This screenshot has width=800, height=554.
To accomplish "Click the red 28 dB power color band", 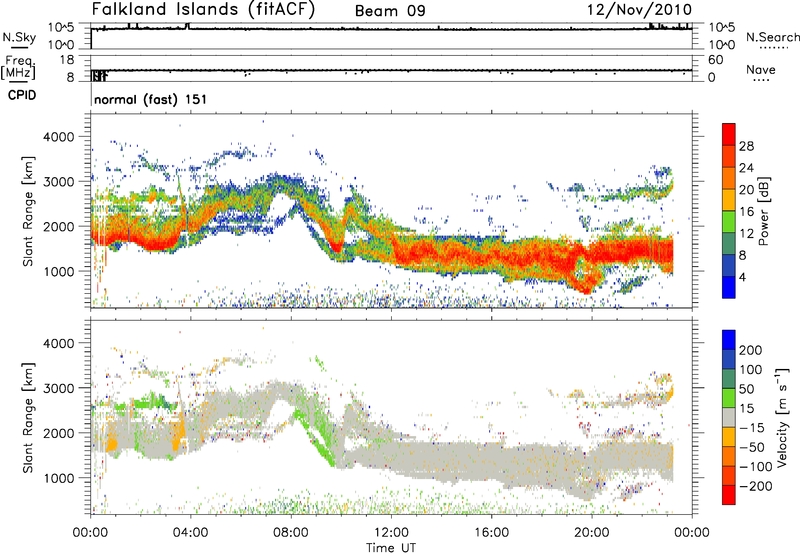I will (729, 135).
